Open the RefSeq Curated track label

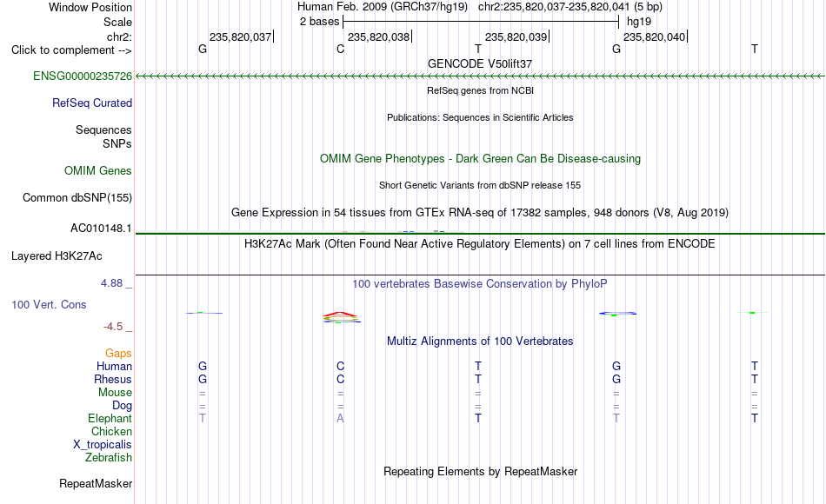point(92,103)
